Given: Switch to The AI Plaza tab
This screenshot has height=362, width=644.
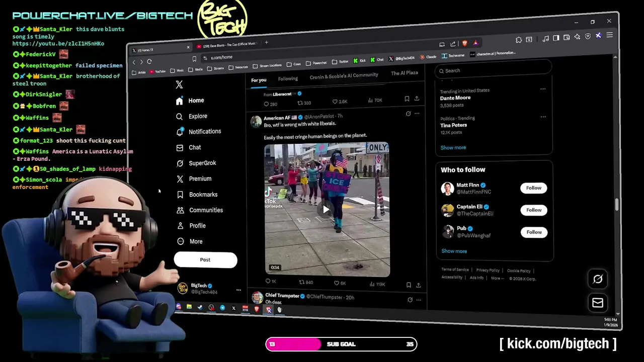Looking at the screenshot, I should (x=405, y=73).
